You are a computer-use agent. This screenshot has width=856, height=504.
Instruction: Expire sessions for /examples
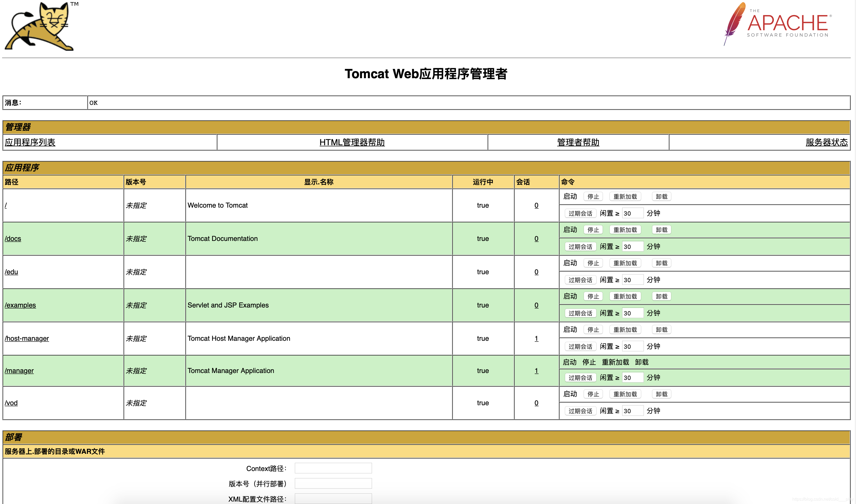point(580,313)
